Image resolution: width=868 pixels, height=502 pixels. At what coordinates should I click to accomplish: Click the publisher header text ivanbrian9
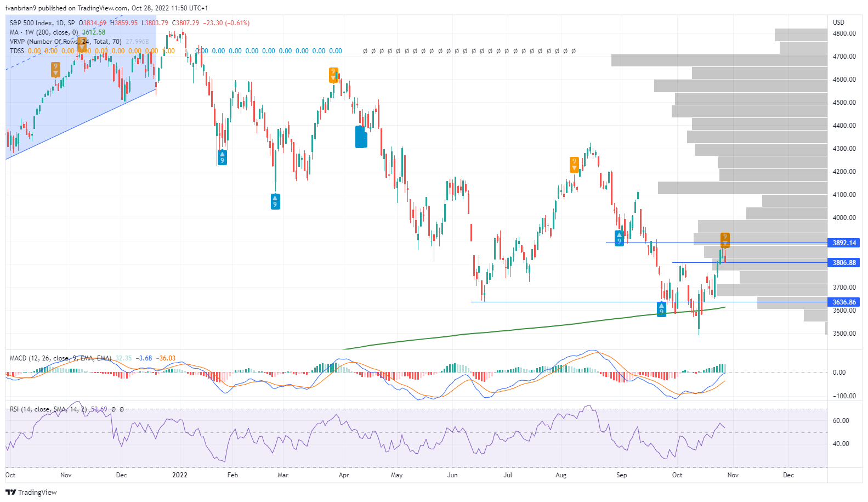[21, 8]
